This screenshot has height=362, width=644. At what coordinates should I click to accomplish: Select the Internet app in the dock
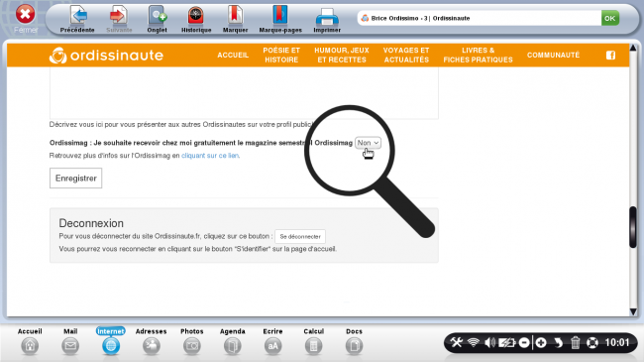(111, 341)
